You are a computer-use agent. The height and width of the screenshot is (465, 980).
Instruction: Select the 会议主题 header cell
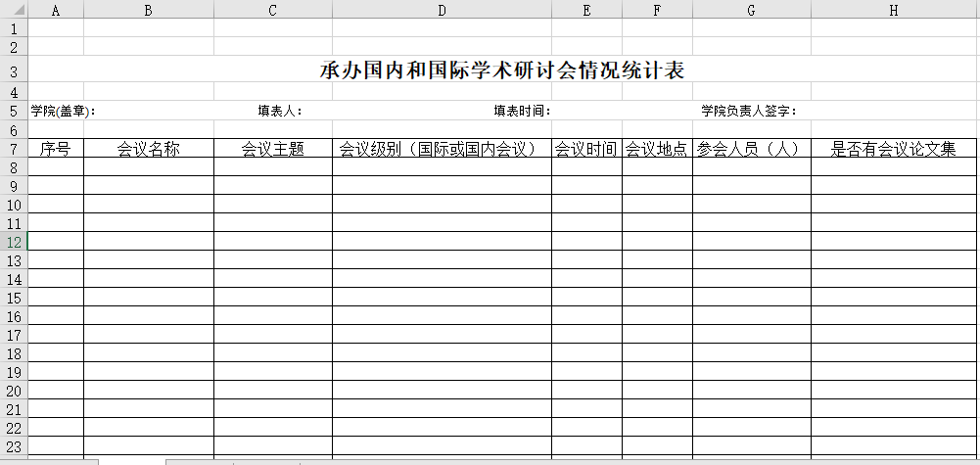(272, 149)
